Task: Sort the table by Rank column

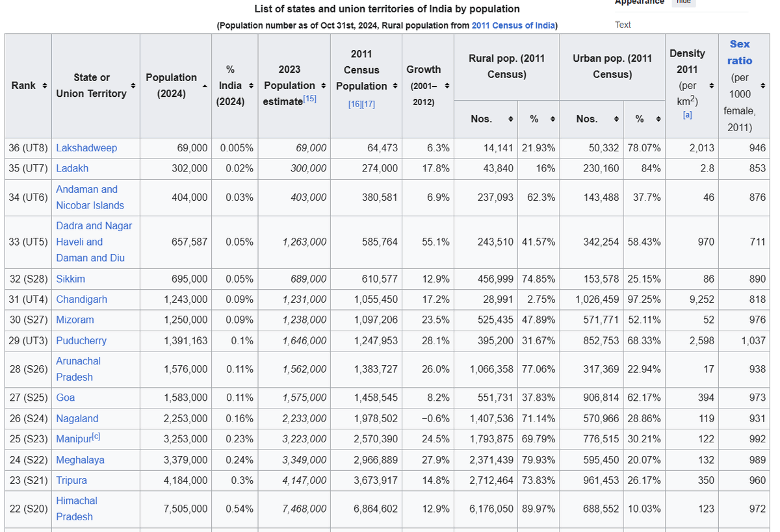Action: (x=44, y=85)
